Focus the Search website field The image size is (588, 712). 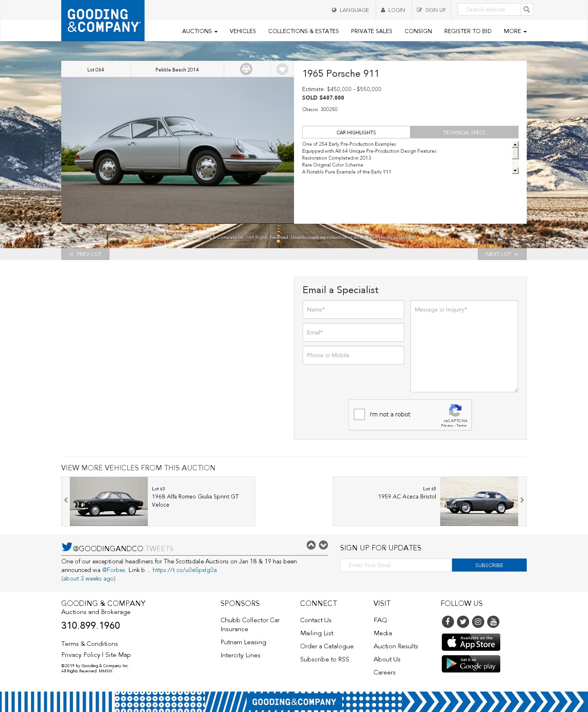(x=489, y=9)
